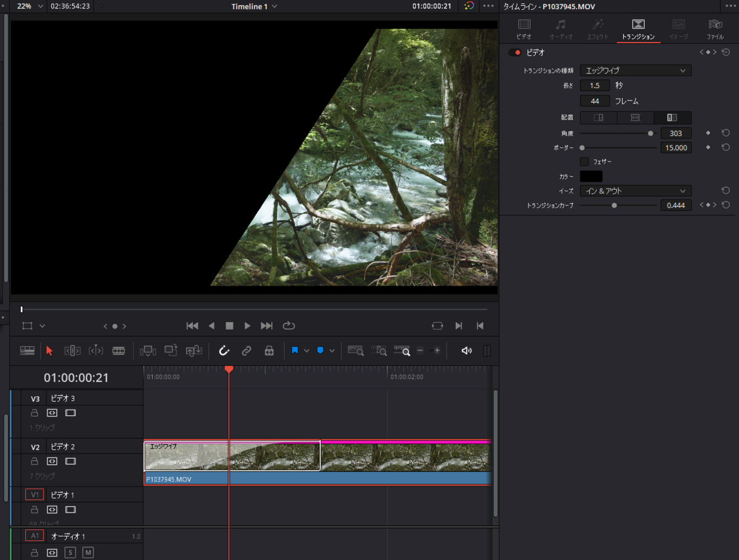Solo the Audio 1 track
Viewport: 739px width, 560px height.
pos(70,553)
